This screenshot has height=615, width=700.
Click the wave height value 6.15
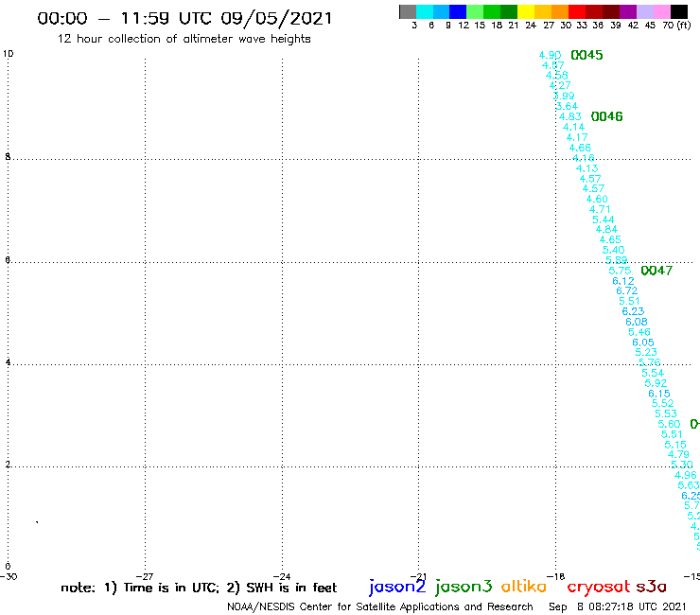(659, 394)
